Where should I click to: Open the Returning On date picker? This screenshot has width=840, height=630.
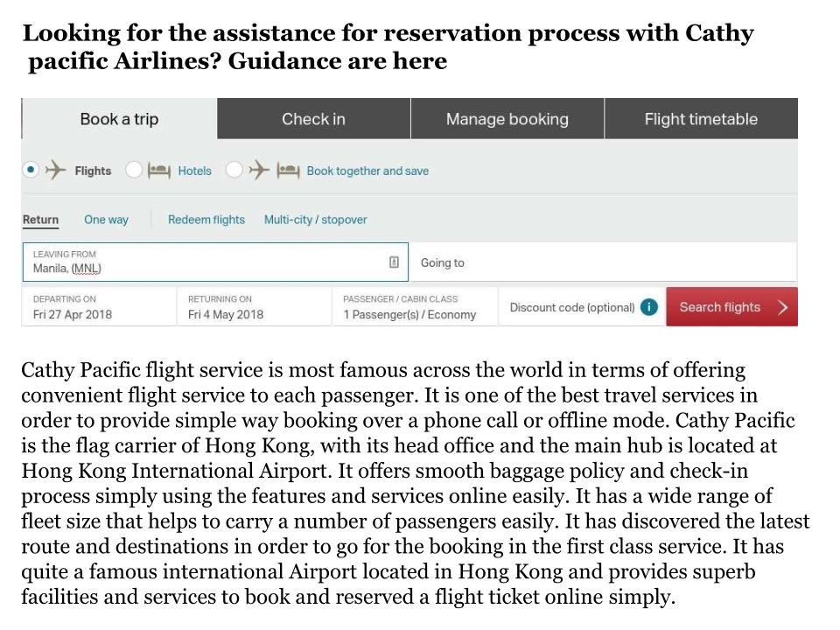(254, 307)
